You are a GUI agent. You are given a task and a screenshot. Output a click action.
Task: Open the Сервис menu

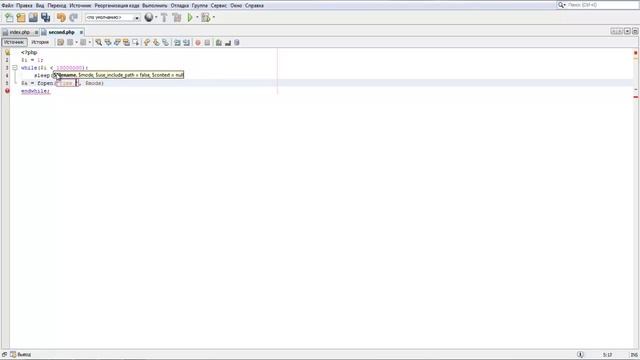[x=219, y=6]
